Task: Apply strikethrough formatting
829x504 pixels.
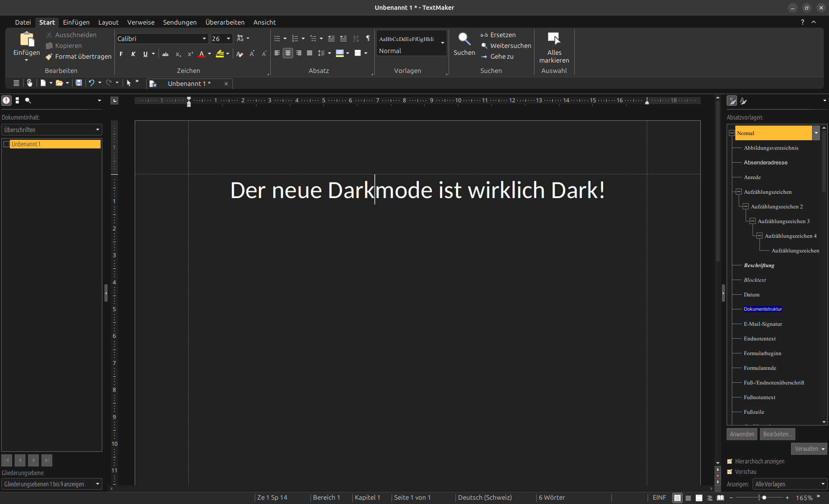Action: tap(165, 54)
